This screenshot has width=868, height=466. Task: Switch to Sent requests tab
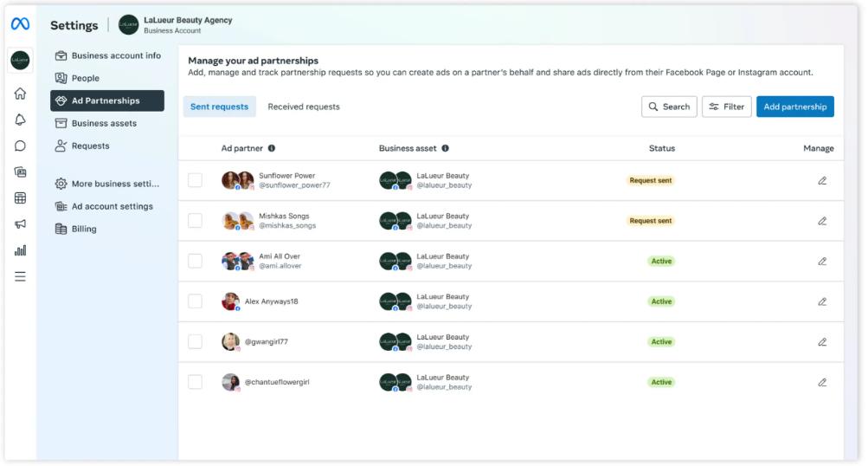[x=219, y=107]
